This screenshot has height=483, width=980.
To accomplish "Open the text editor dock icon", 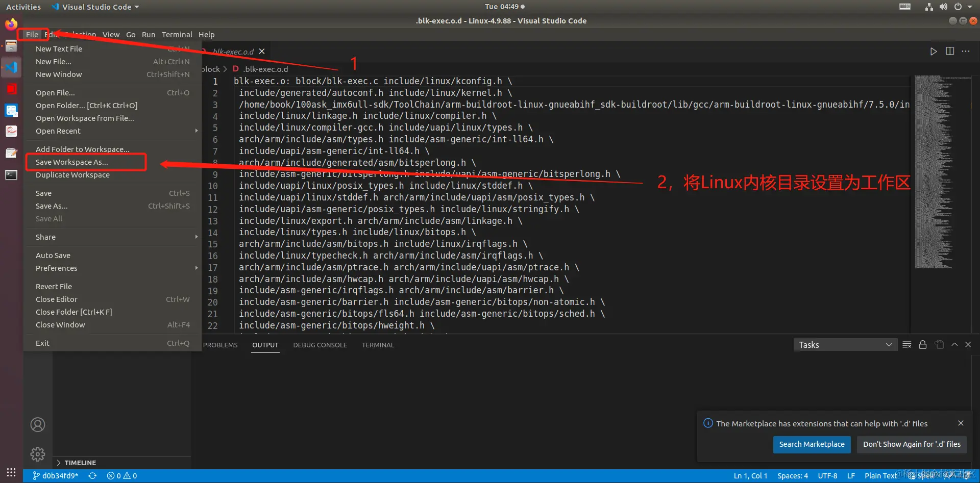I will point(11,153).
